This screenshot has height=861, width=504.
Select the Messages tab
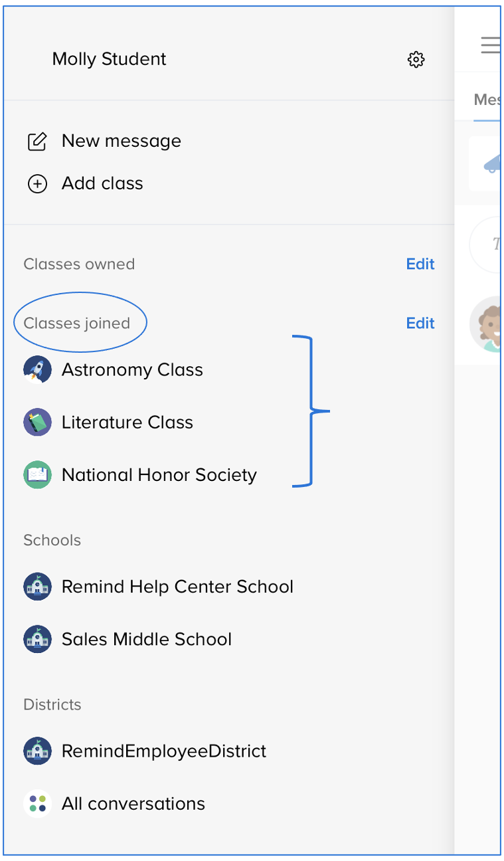coord(487,100)
